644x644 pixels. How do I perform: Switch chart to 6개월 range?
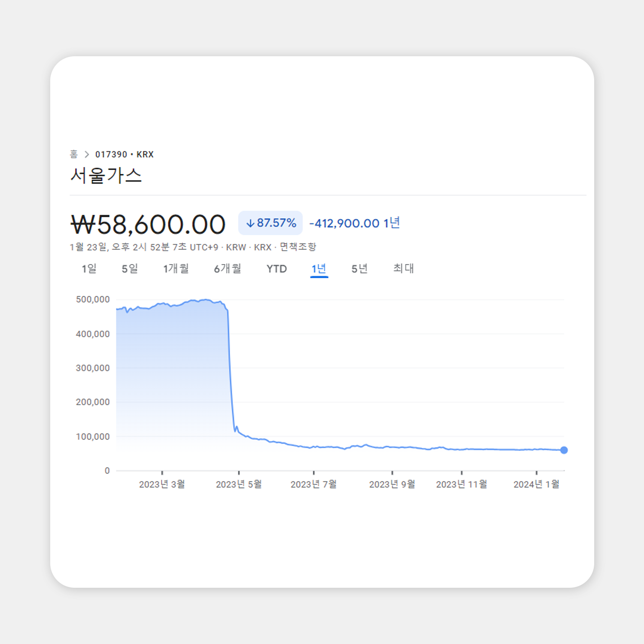(228, 269)
